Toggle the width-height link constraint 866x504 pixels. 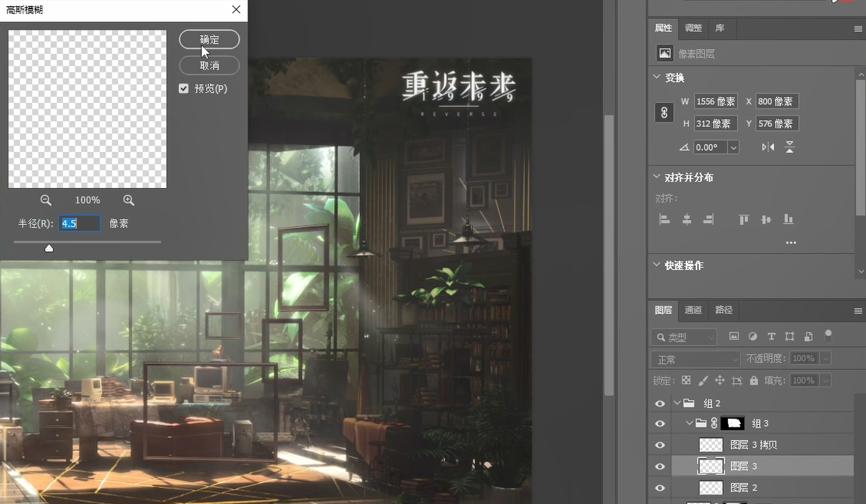click(664, 112)
